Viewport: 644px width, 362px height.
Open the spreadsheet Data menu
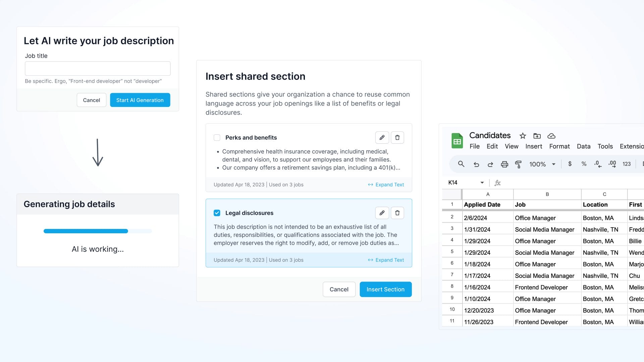583,146
